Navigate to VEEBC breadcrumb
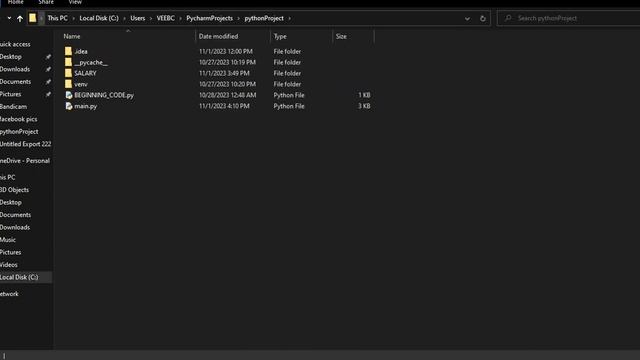 pyautogui.click(x=166, y=18)
